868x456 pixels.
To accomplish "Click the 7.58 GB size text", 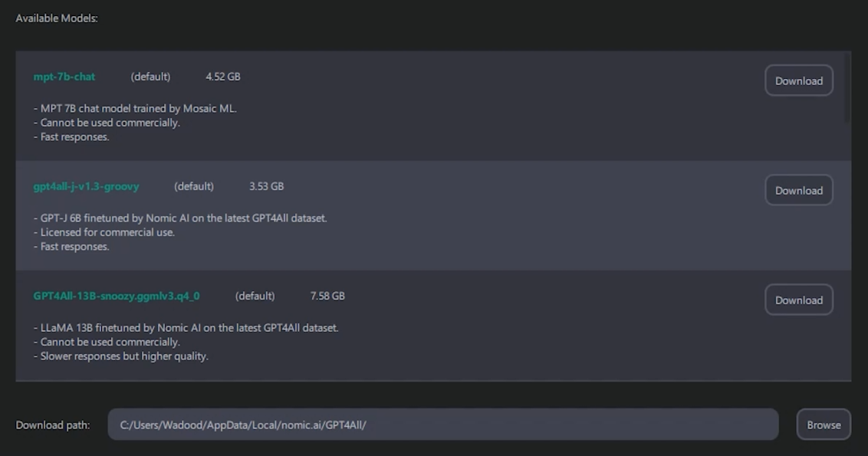I will click(327, 296).
